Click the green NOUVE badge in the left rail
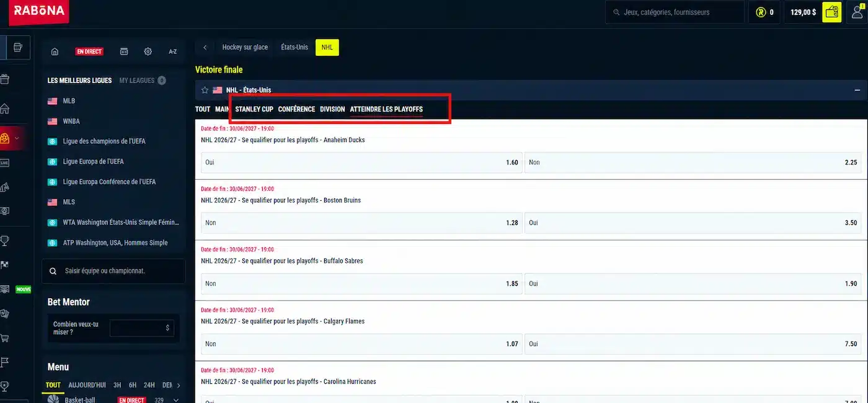868x403 pixels. (x=24, y=290)
